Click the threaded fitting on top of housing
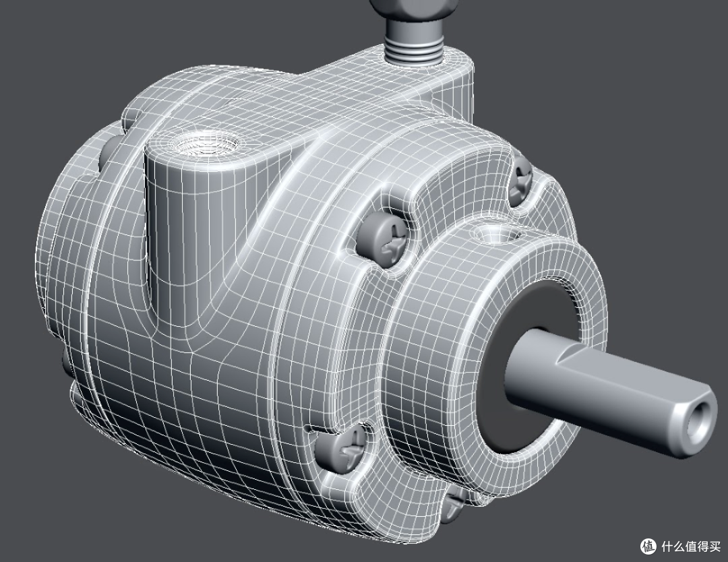Image resolution: width=728 pixels, height=562 pixels. tap(413, 32)
